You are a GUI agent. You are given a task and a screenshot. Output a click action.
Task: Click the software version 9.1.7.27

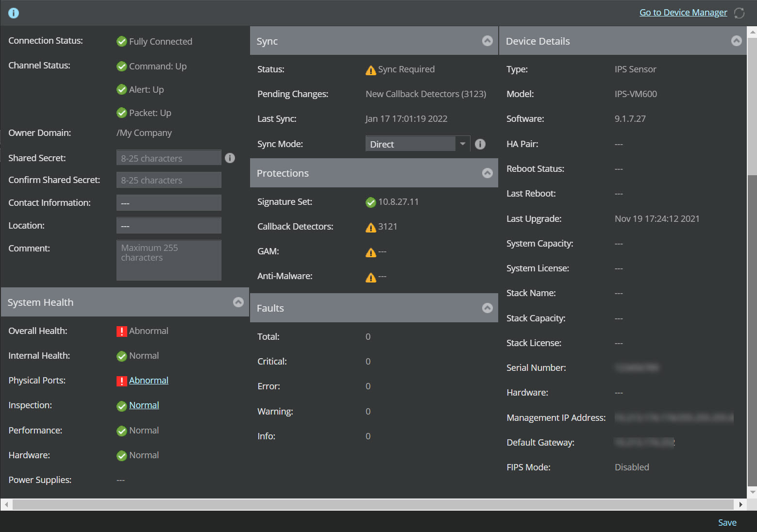coord(630,118)
